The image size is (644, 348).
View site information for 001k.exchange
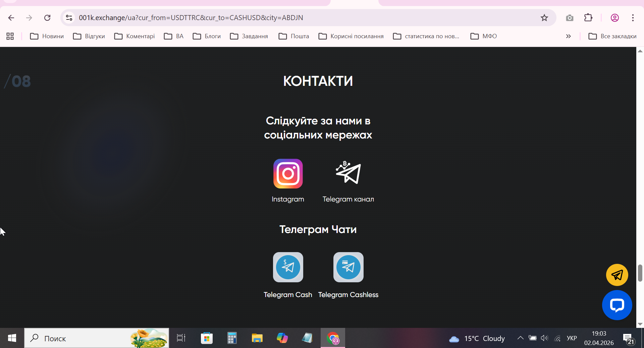[x=69, y=18]
